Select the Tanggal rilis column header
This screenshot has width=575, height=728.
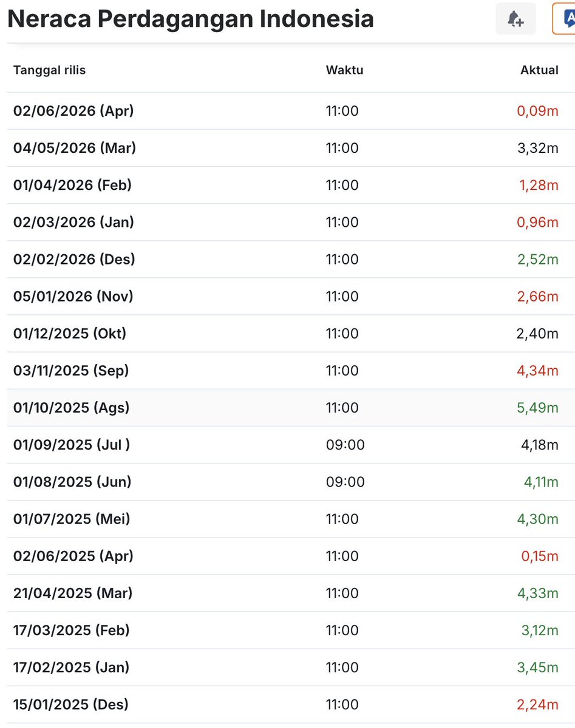coord(49,70)
